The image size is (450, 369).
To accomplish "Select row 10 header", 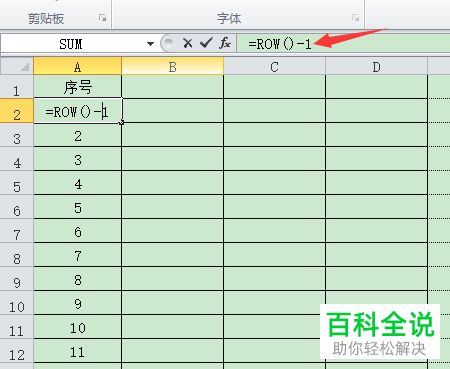I will click(x=17, y=303).
